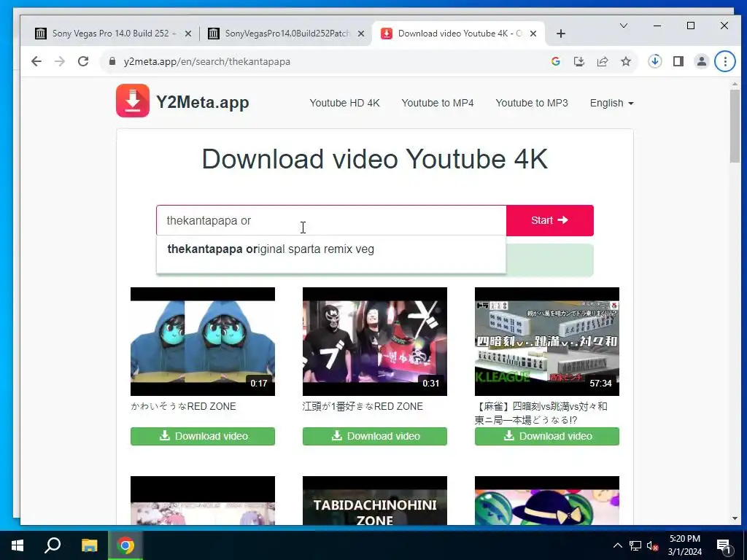Open the blue hoodie RED ZONE thumbnail
Viewport: 747px width, 560px height.
click(x=203, y=341)
